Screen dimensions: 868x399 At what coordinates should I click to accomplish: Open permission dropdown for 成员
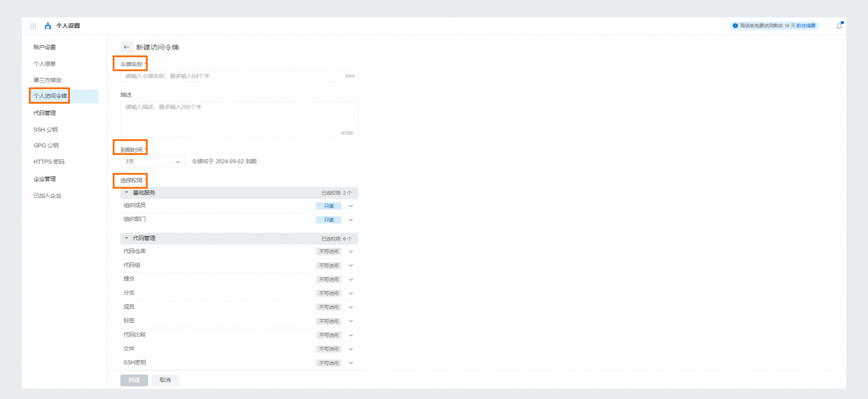tap(351, 307)
